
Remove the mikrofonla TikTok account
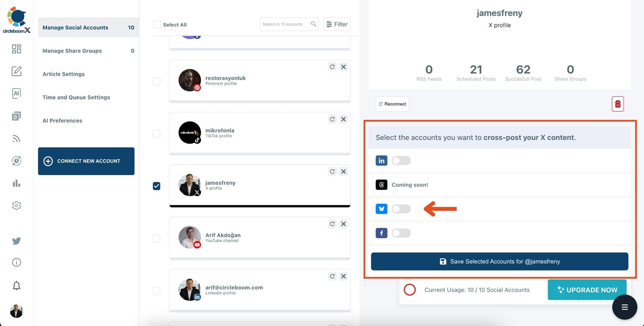pyautogui.click(x=343, y=119)
